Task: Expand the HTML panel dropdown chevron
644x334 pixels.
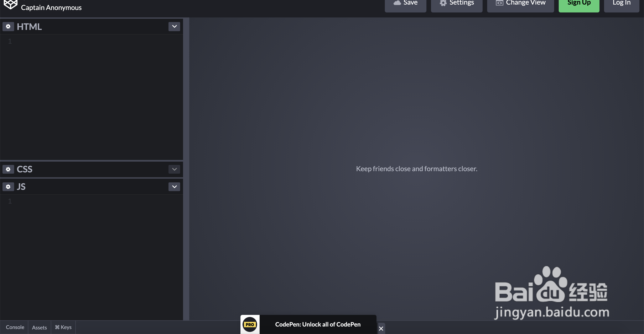Action: (x=174, y=26)
